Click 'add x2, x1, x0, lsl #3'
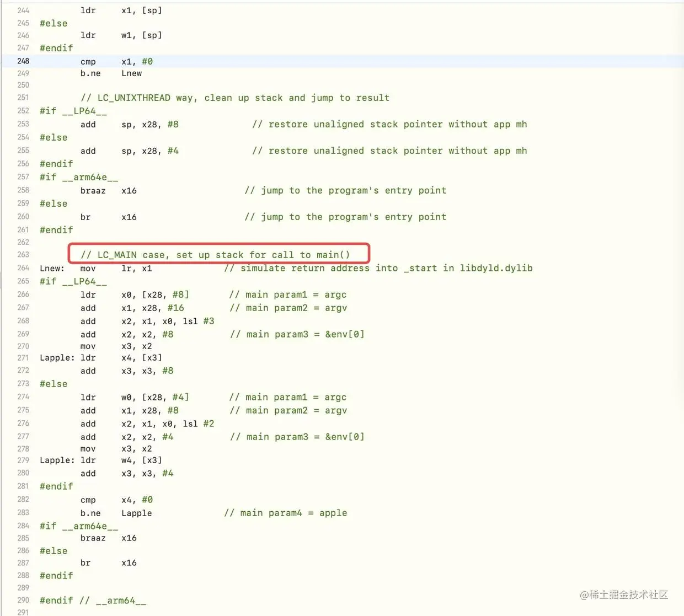Screen dimensions: 684x616 (x=147, y=321)
